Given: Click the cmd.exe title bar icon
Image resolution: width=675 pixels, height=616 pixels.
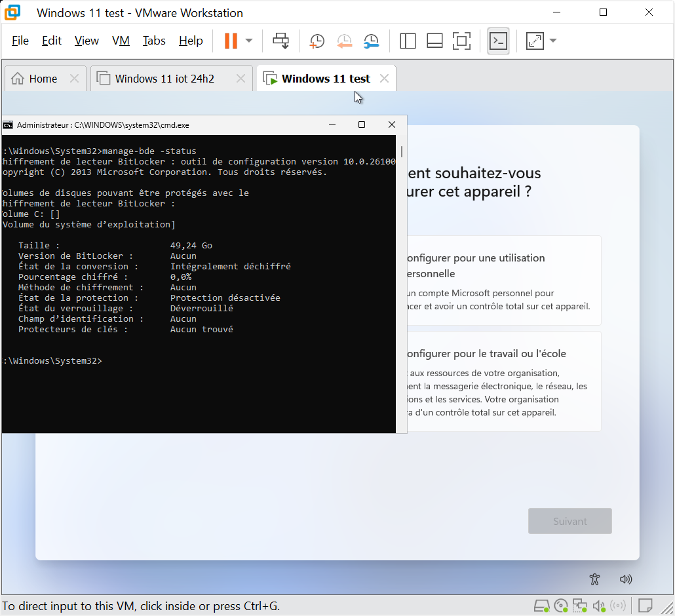Looking at the screenshot, I should [x=8, y=125].
